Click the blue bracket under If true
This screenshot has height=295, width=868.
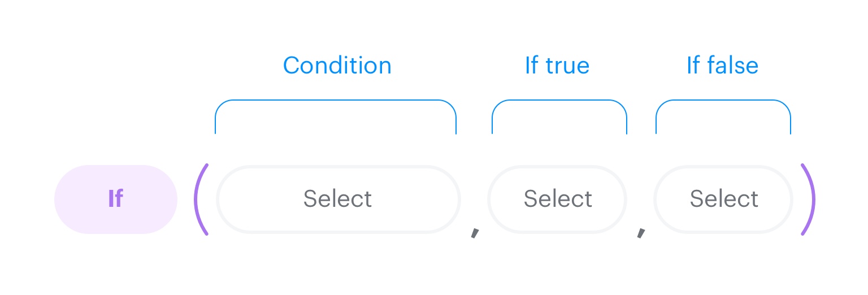[559, 101]
